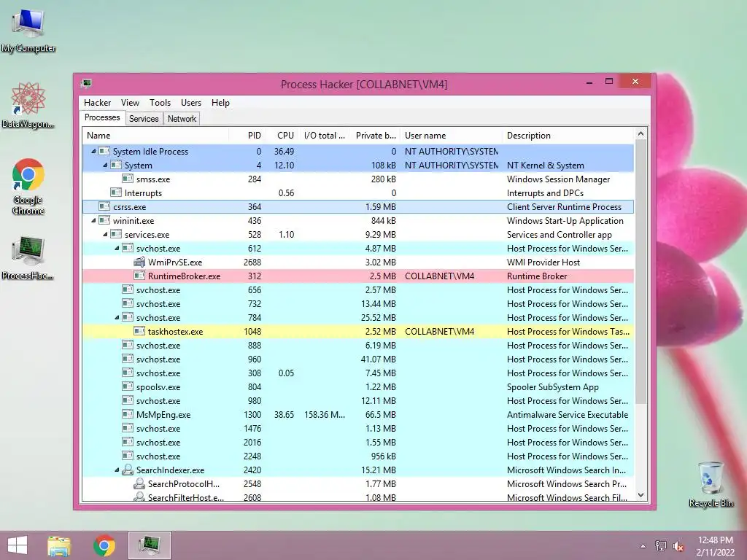747x560 pixels.
Task: Click the SearchProtocolHost process icon
Action: (x=139, y=484)
